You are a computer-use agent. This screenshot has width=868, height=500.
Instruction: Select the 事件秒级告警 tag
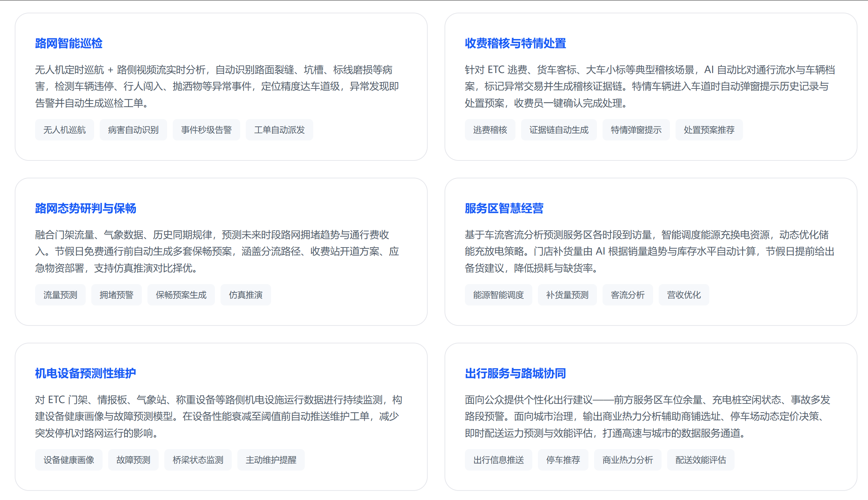206,130
